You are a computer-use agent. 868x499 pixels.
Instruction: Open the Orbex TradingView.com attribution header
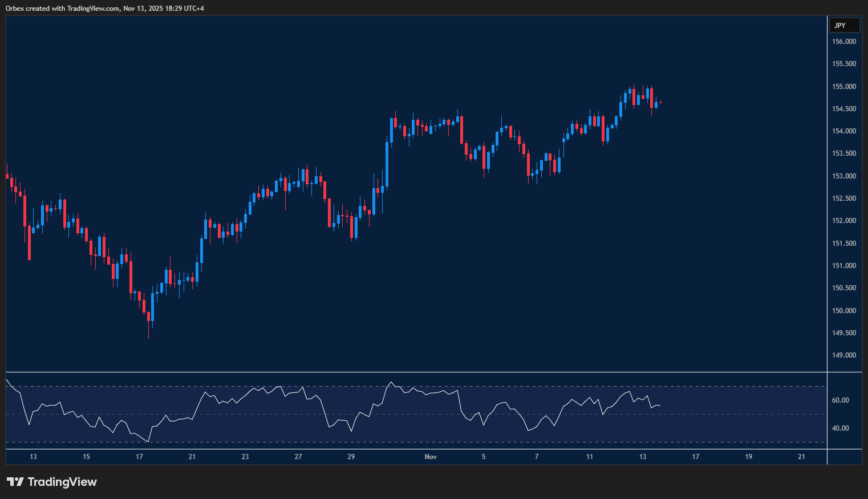pos(105,8)
